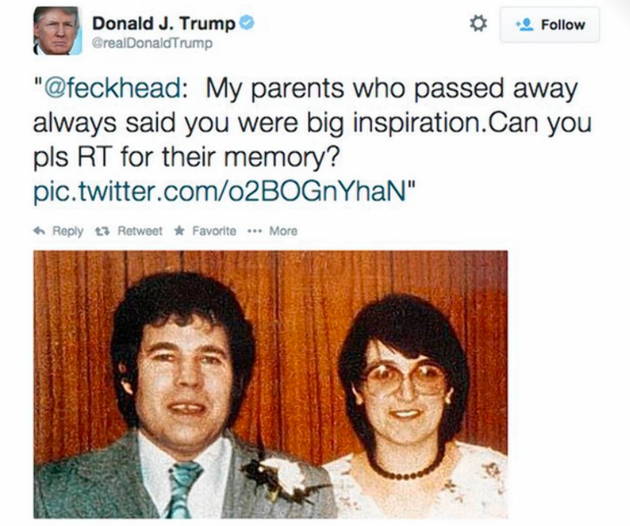
Task: Select the Favorite text label
Action: (214, 231)
